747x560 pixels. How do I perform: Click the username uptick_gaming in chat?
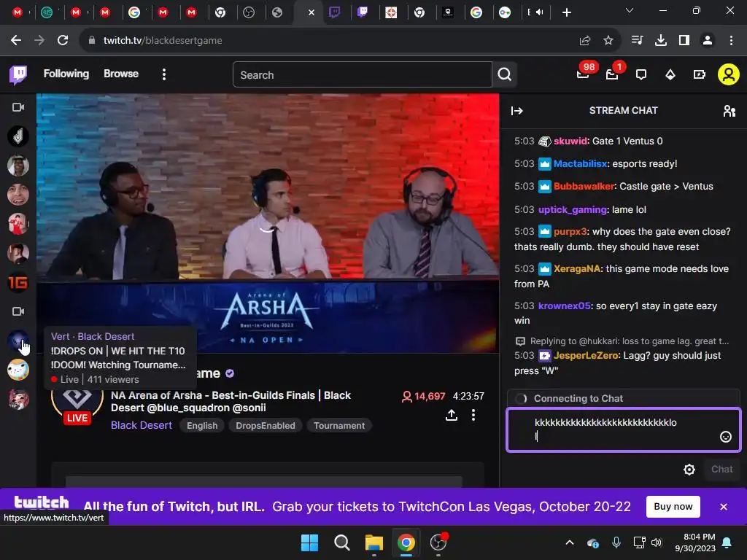[x=573, y=209]
